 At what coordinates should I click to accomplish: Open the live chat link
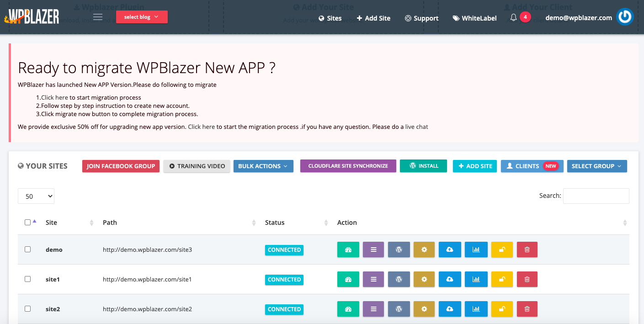pos(416,127)
